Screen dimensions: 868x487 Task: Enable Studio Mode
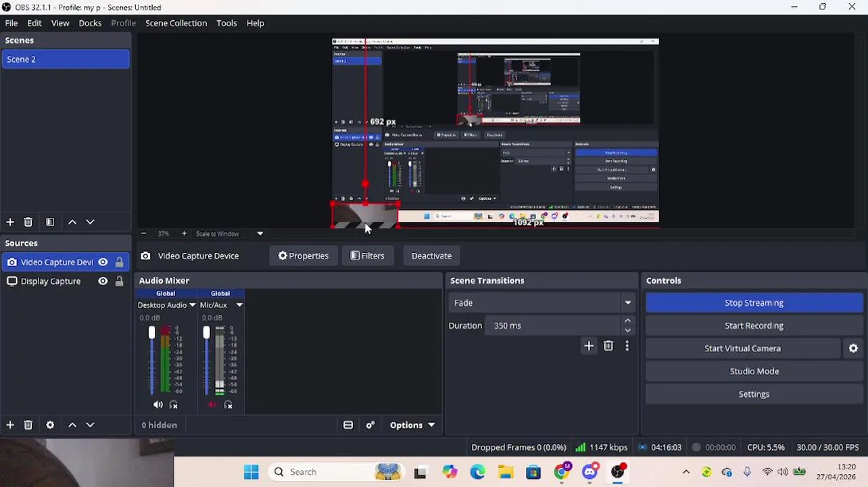pyautogui.click(x=754, y=371)
